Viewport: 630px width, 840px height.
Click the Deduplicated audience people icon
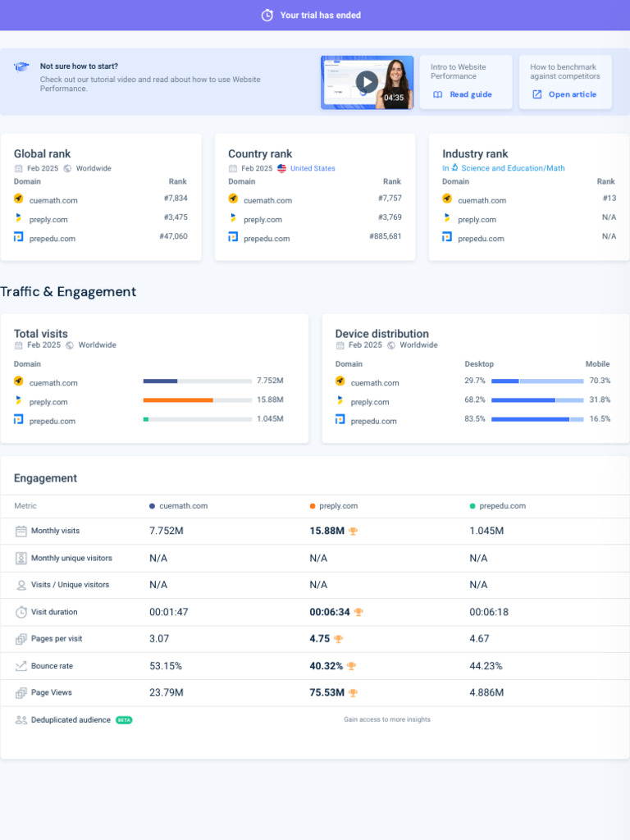coord(21,720)
